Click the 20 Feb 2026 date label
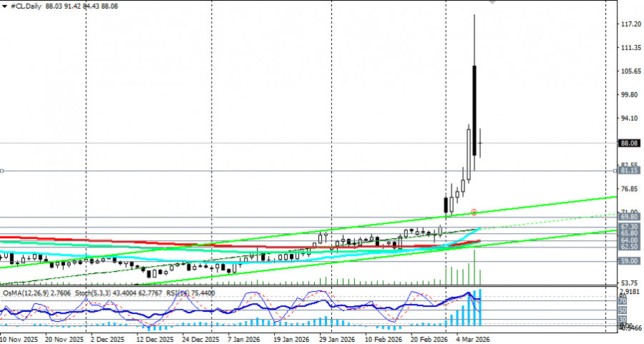Screen dimensions: 644x344 (429, 340)
